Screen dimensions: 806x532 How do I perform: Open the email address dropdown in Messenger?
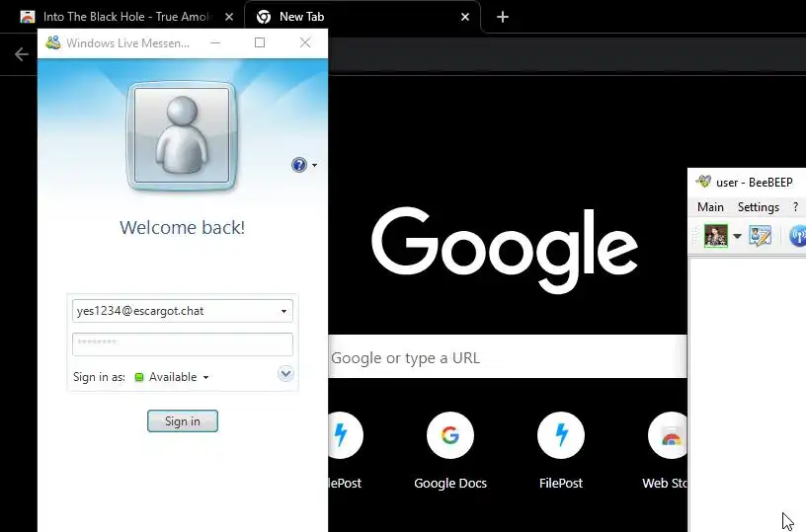(283, 311)
